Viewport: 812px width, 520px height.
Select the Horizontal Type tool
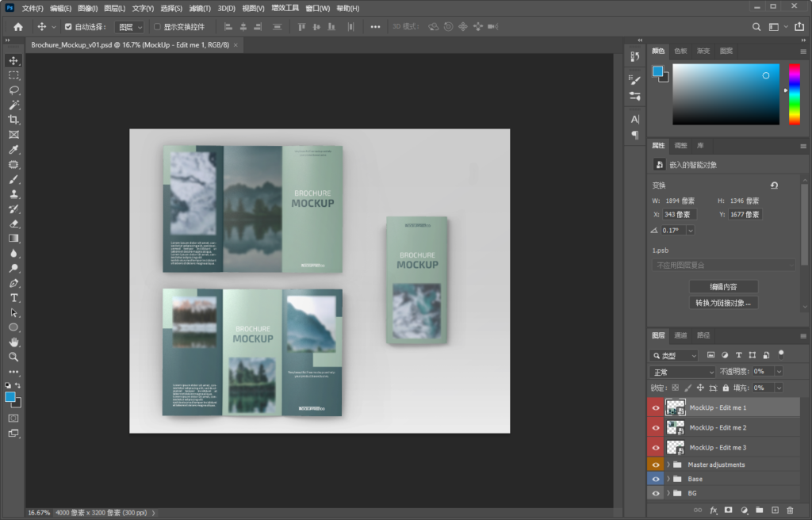click(x=13, y=298)
